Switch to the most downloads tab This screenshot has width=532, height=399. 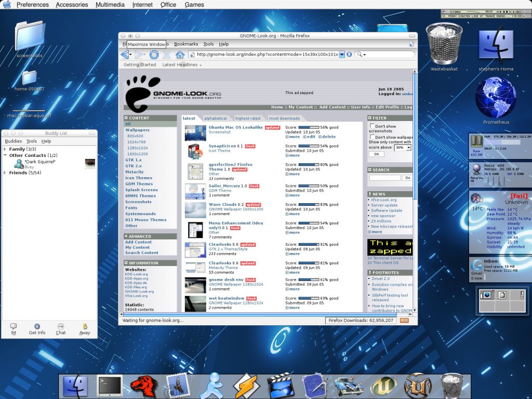(284, 118)
